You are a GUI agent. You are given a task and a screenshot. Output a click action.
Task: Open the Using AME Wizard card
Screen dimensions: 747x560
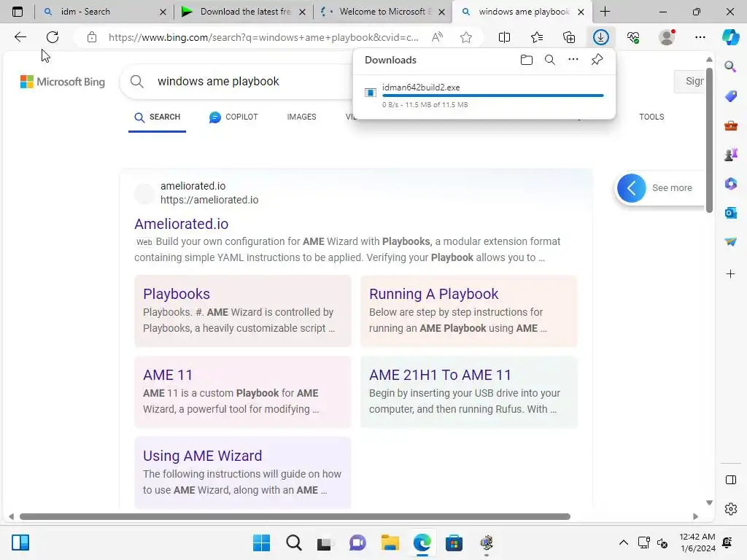click(x=203, y=456)
